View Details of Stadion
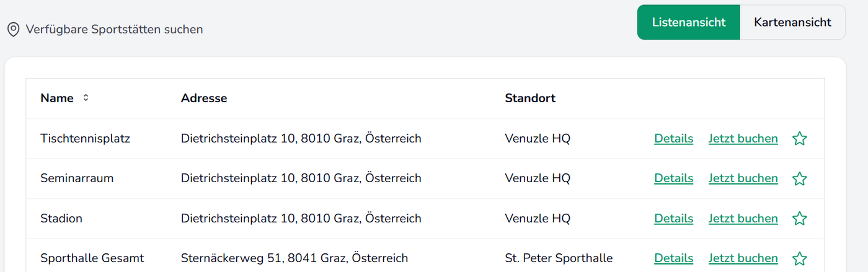Image resolution: width=868 pixels, height=272 pixels. [673, 219]
